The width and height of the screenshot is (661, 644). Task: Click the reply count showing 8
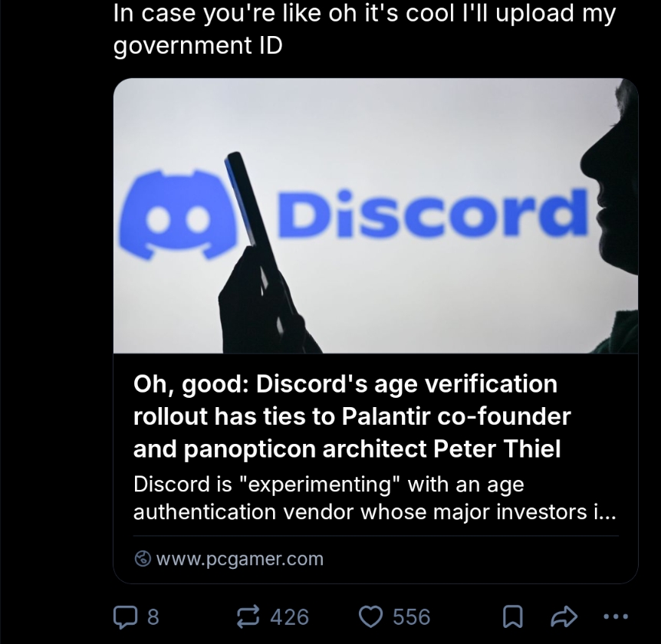click(153, 617)
